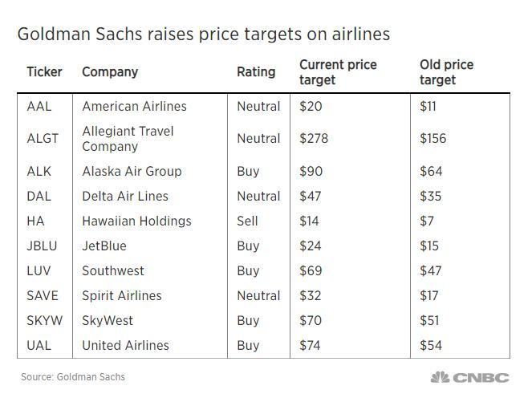Select the $278 current price target for ALGT

[x=314, y=139]
